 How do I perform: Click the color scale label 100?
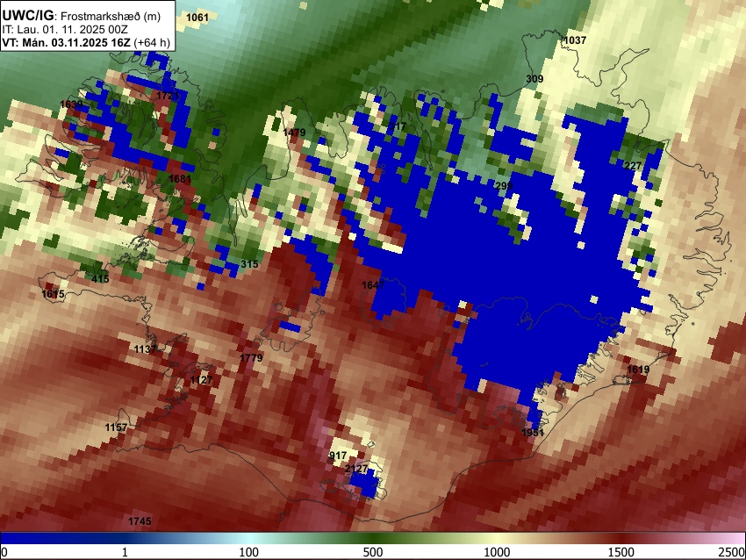[249, 552]
